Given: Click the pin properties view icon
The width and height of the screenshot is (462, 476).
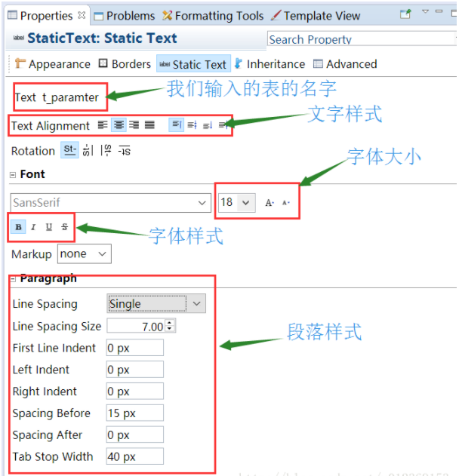Looking at the screenshot, I should pos(405,14).
